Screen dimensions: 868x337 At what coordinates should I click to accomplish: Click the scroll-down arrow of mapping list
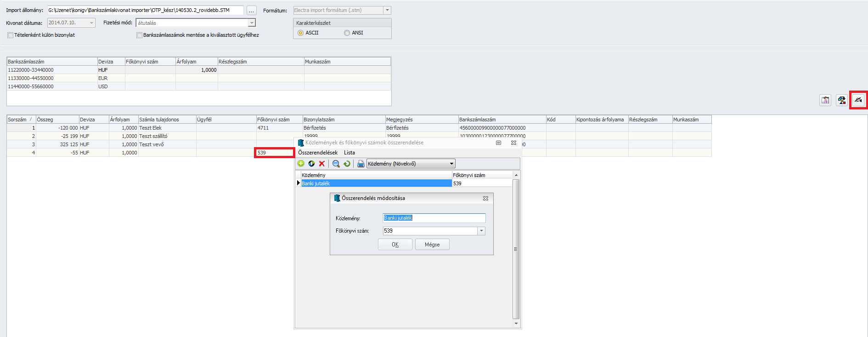point(516,323)
